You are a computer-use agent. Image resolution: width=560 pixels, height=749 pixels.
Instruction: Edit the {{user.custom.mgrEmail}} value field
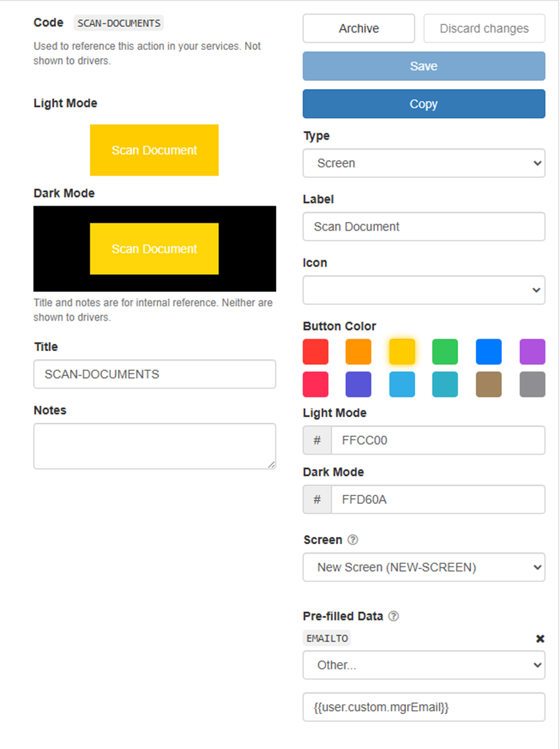[424, 707]
